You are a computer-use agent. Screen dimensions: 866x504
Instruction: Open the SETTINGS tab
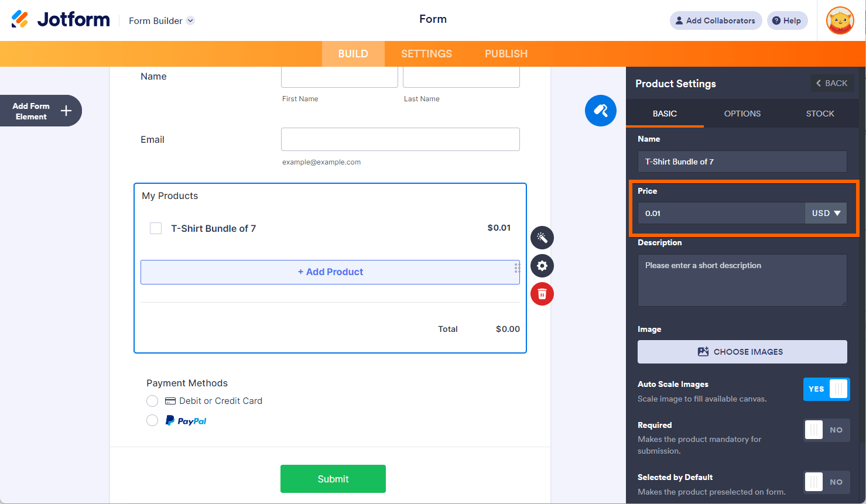pos(426,54)
